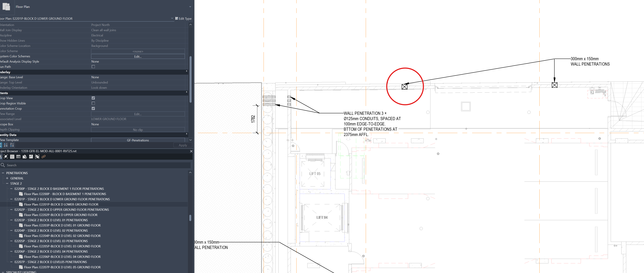Collapse the PENETRATIONS tree node
Viewport: 644px width, 273px height.
click(x=3, y=173)
